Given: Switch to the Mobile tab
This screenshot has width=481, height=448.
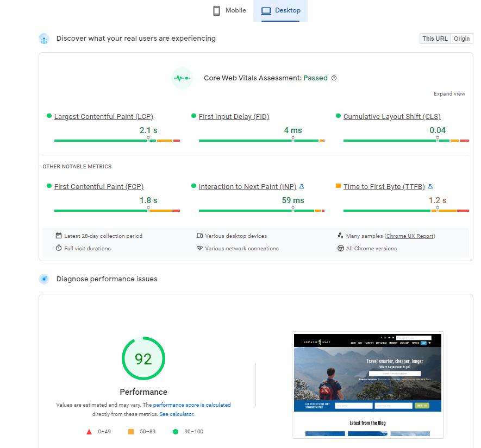Looking at the screenshot, I should [x=229, y=10].
